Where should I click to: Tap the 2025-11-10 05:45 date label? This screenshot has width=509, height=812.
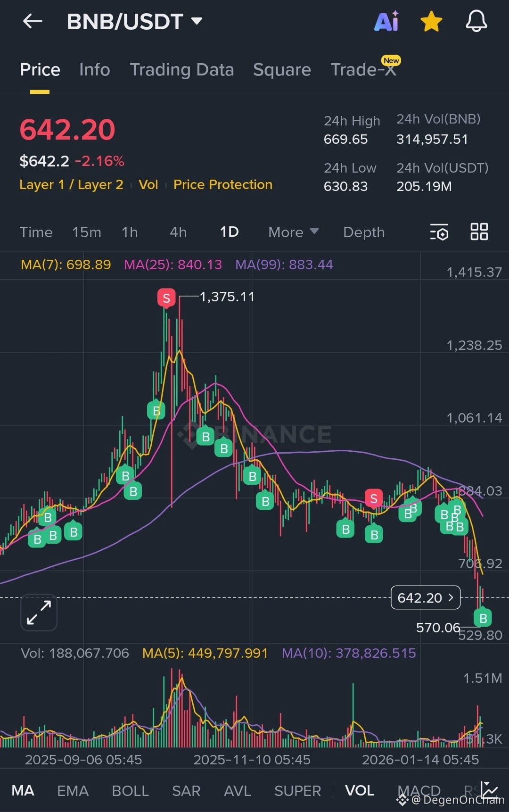pyautogui.click(x=252, y=760)
